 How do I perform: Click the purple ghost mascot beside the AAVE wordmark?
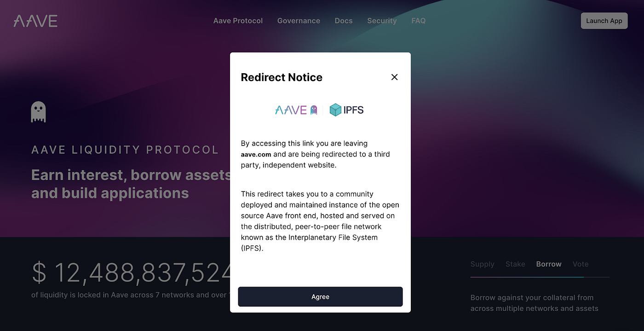[x=313, y=110]
